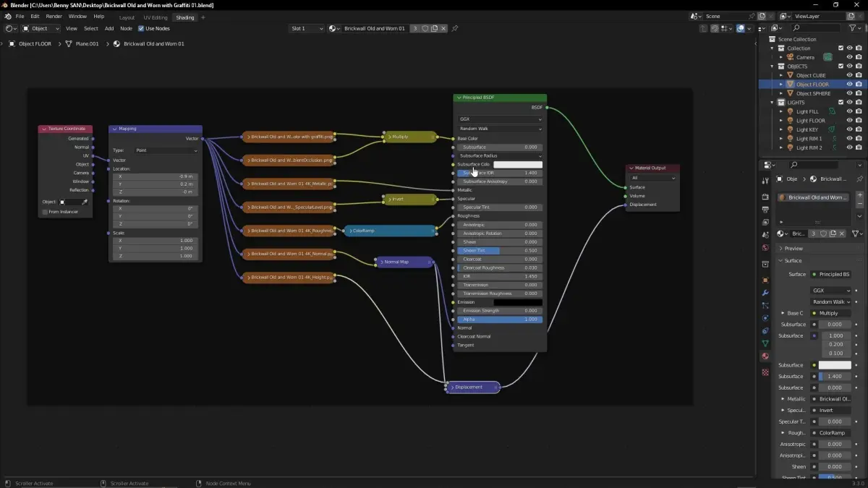Open the View Layer properties tab icon
868x488 pixels.
point(765,222)
